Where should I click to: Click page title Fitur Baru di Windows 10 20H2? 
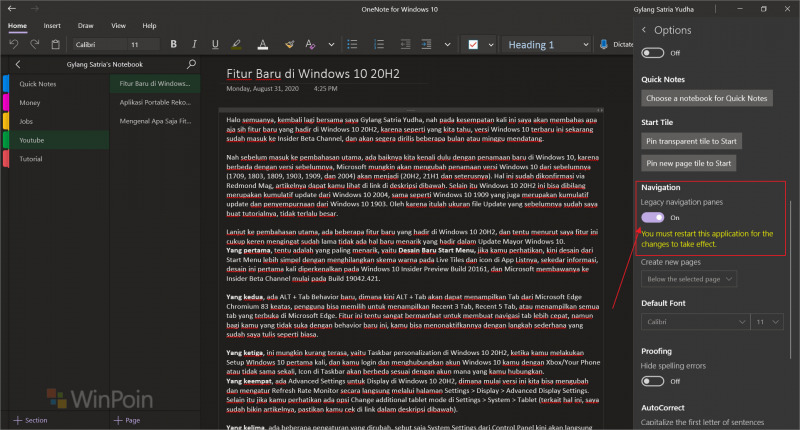313,73
